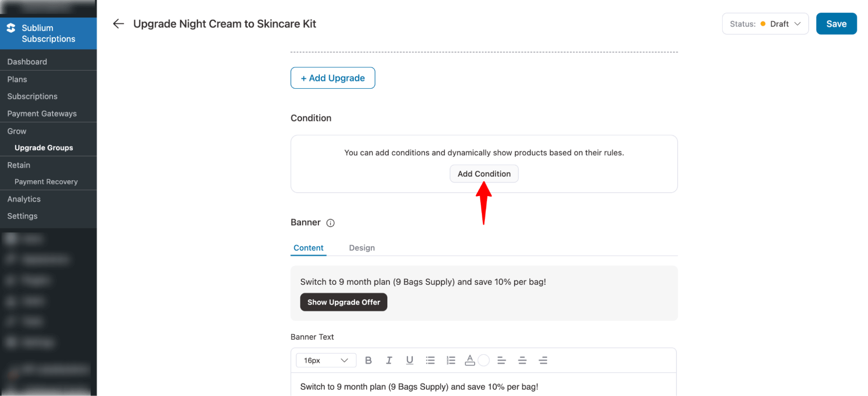Screen dimensions: 868x396
Task: Open the Draft status dropdown
Action: 765,24
